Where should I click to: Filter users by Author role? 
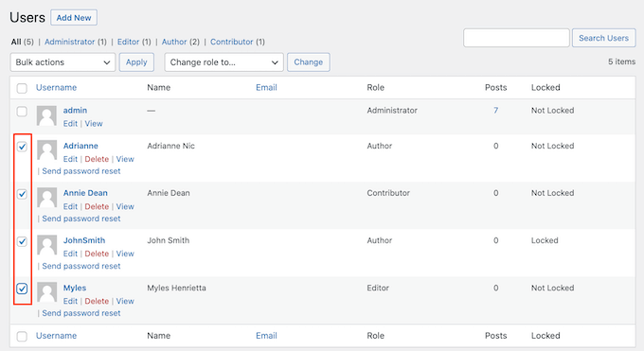coord(174,42)
